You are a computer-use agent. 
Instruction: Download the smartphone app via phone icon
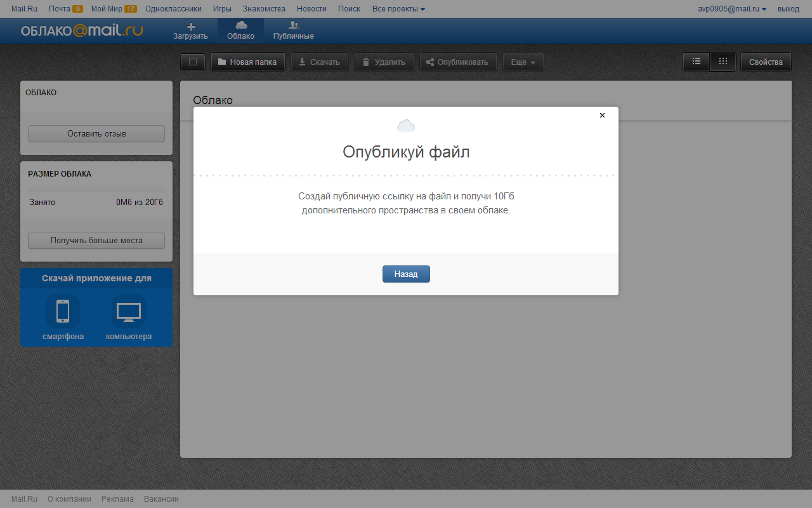[63, 312]
